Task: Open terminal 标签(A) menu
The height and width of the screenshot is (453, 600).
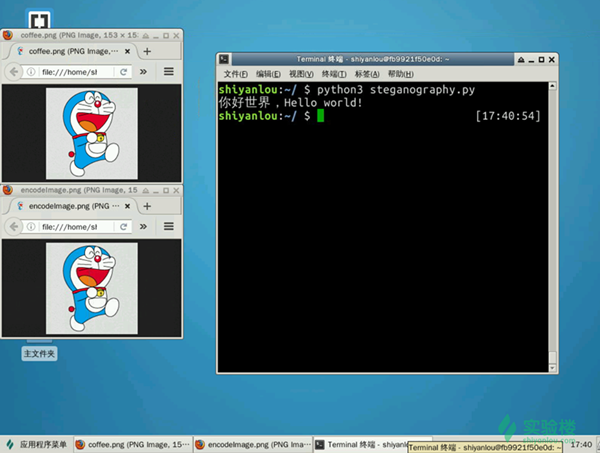Action: tap(367, 74)
